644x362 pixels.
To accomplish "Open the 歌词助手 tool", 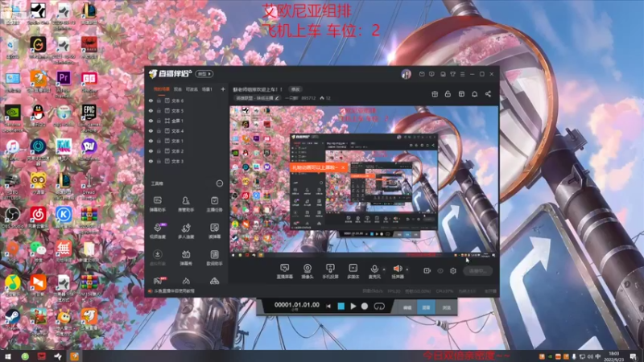I will (214, 257).
